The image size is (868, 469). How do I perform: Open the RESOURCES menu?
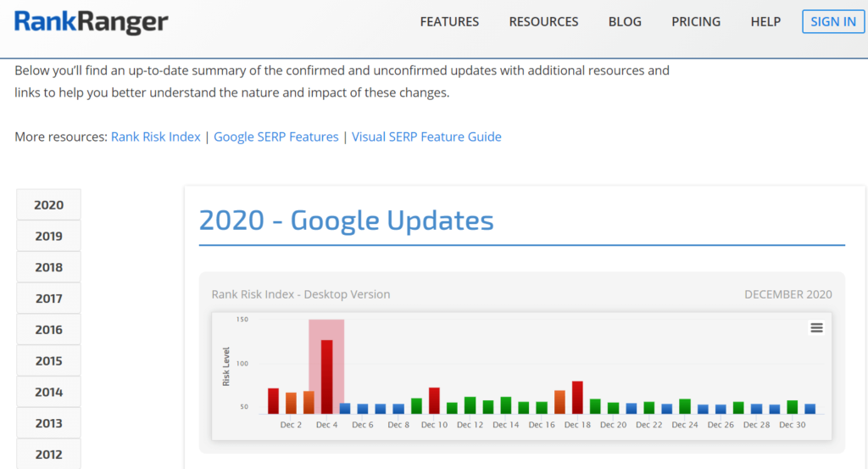click(x=543, y=21)
